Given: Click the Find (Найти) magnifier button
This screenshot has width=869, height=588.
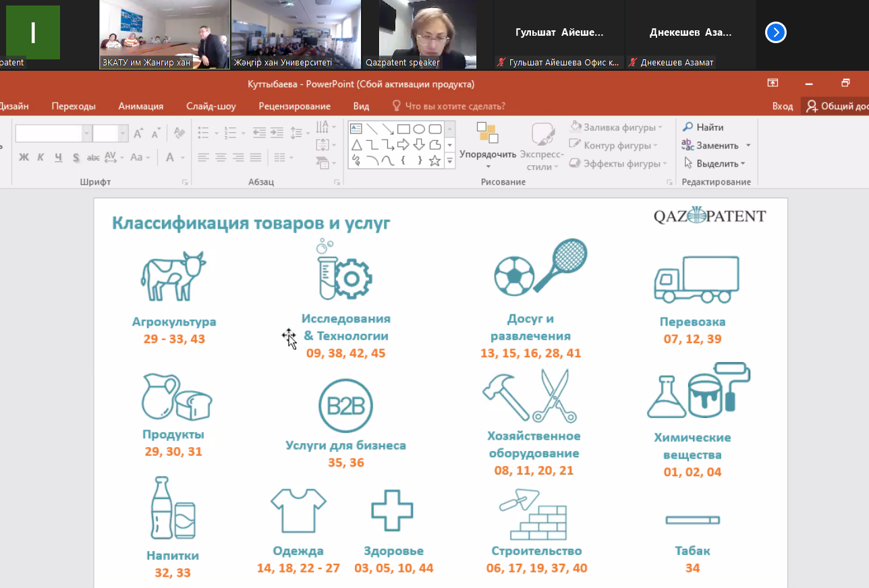Looking at the screenshot, I should (x=703, y=127).
